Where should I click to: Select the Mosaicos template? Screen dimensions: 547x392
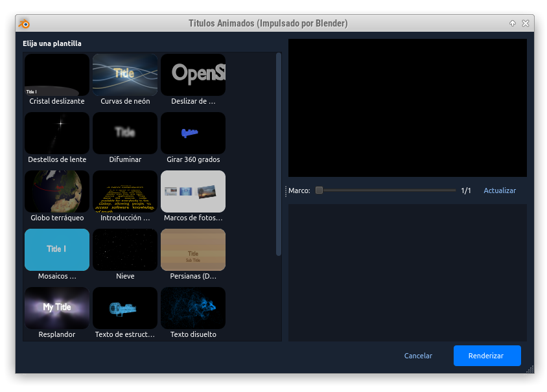(57, 250)
